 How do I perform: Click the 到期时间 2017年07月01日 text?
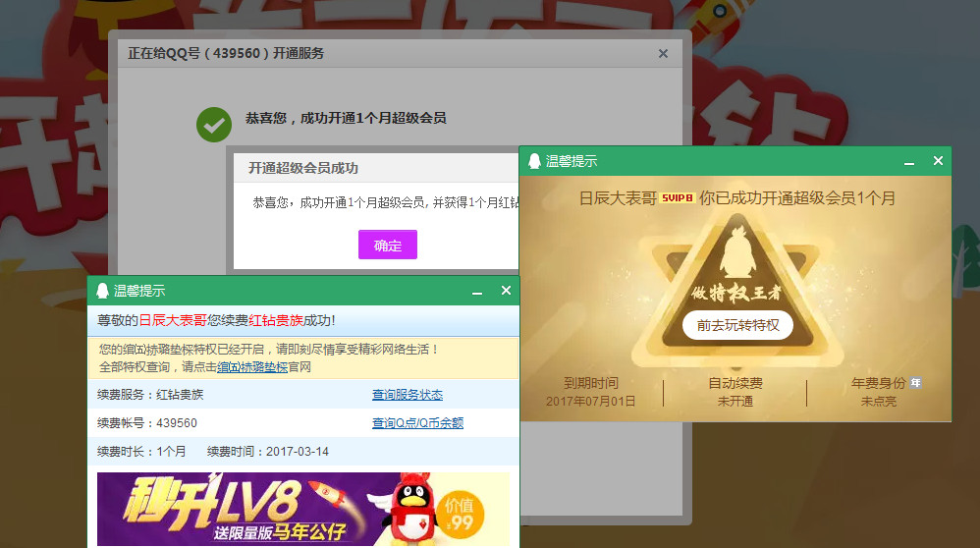(x=590, y=392)
